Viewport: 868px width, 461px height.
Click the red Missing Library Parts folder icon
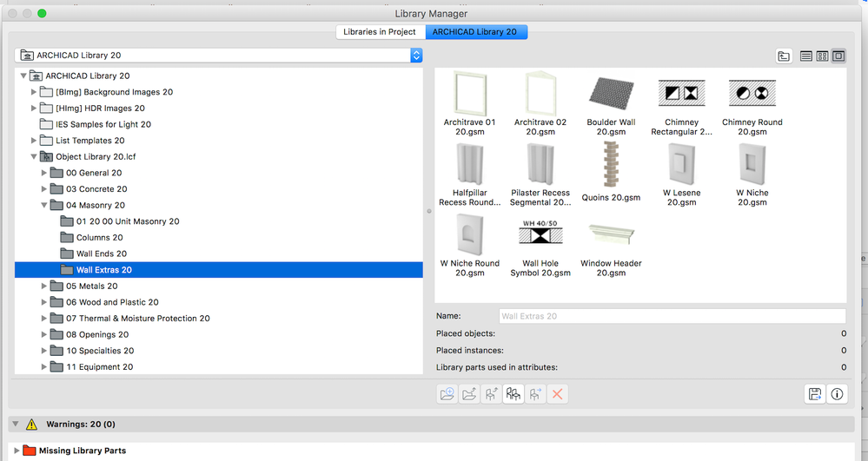[30, 451]
